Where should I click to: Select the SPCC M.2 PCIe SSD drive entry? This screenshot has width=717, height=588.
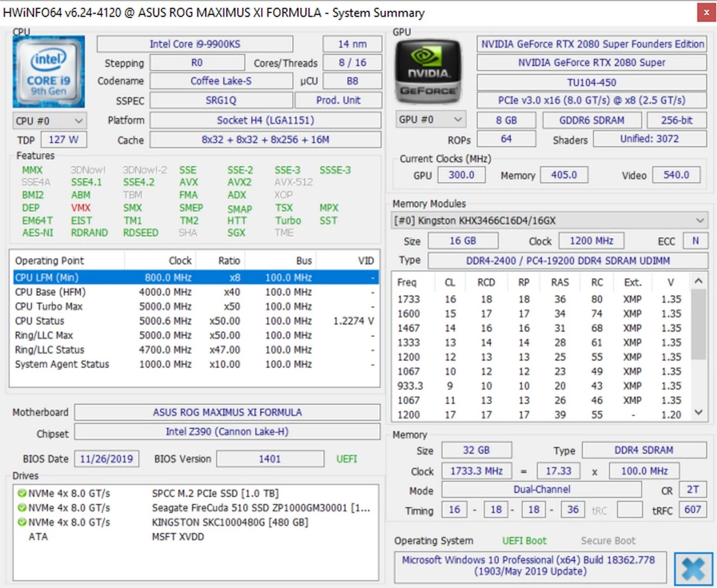point(196,494)
